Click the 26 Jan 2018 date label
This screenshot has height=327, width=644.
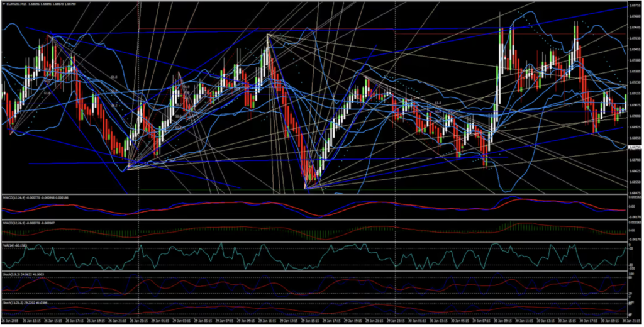pos(9,319)
